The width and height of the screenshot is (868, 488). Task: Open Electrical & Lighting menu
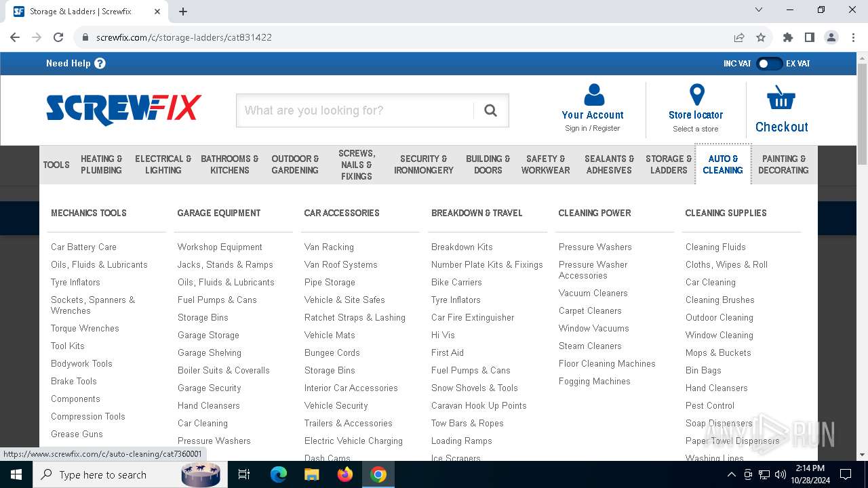click(163, 165)
